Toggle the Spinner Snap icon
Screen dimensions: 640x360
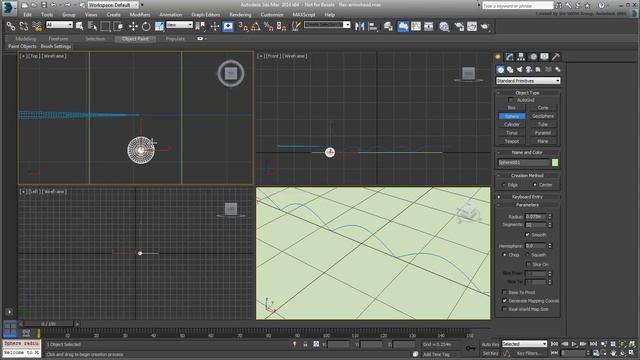(x=282, y=26)
